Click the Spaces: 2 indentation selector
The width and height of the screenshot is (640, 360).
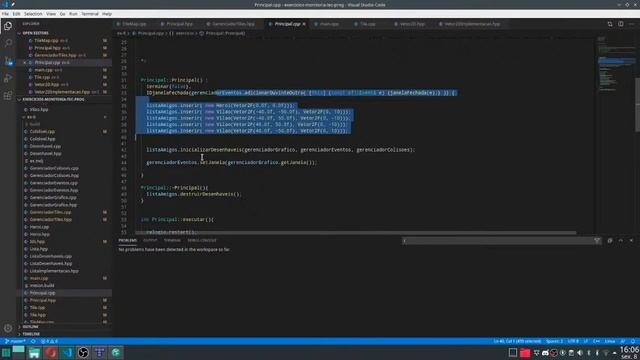tap(554, 341)
